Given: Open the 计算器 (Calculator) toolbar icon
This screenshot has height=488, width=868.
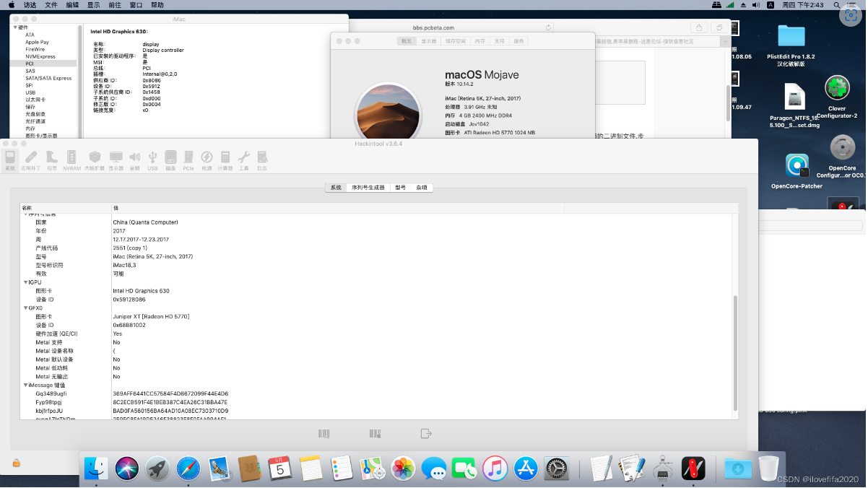Looking at the screenshot, I should (x=225, y=160).
